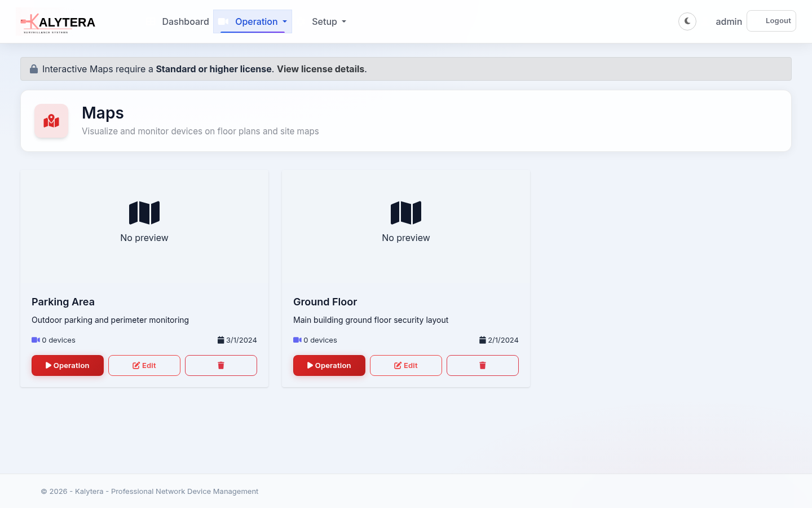Click Parking Area map preview icon

144,213
